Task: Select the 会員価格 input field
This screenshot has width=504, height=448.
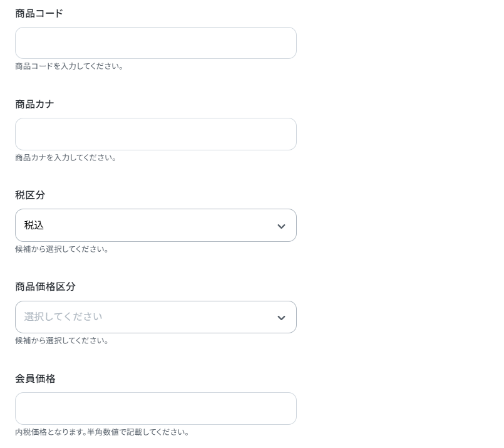Action: point(156,409)
